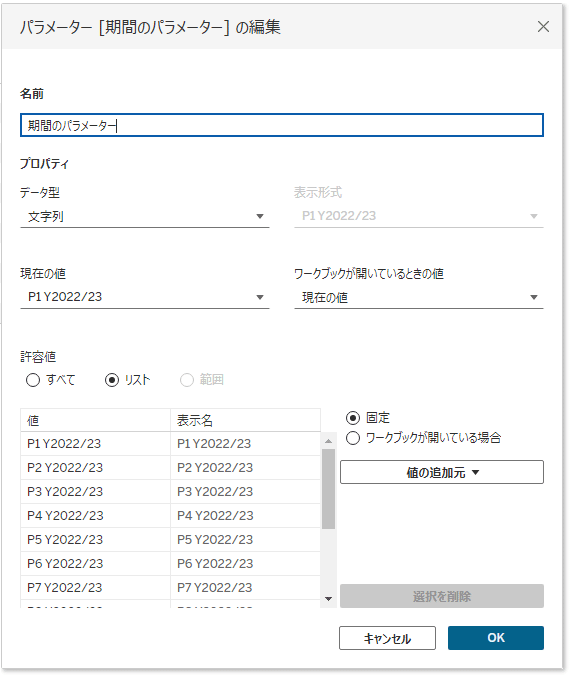The width and height of the screenshot is (571, 675).
Task: Click the 名前 text input field
Action: [282, 125]
